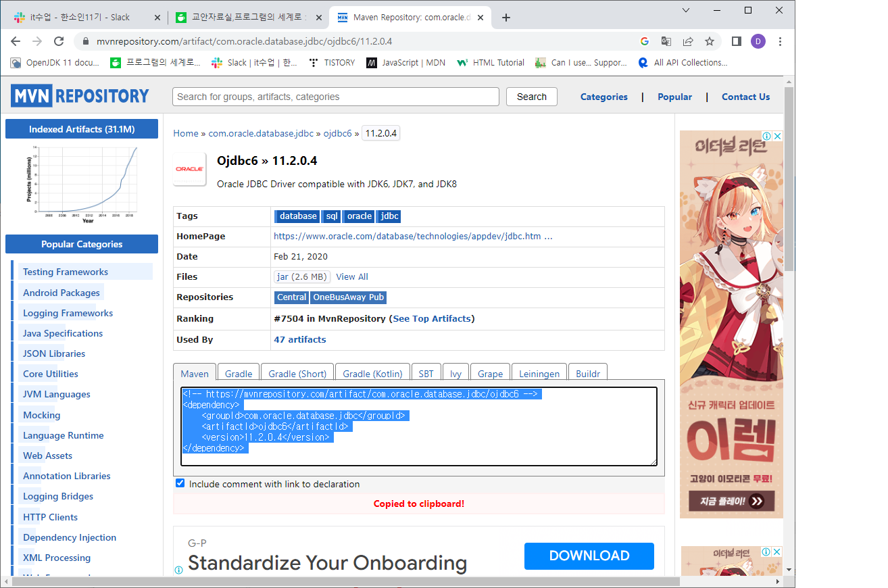Open the side panel icon
Screen dimensions: 888x588
(737, 41)
